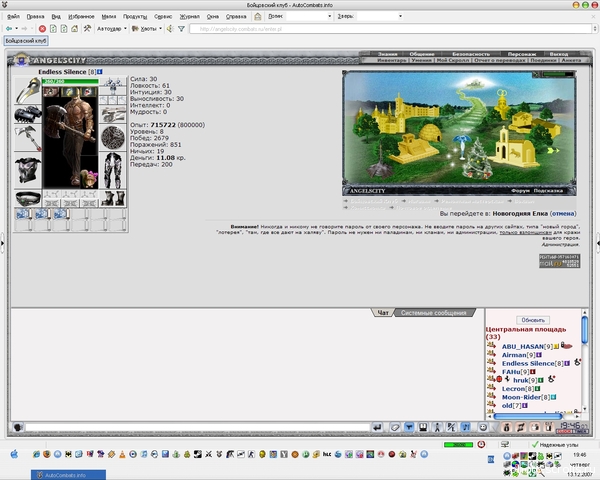Click the speaker sound icon in toolbar
Image resolution: width=600 pixels, height=480 pixels.
pos(170,29)
